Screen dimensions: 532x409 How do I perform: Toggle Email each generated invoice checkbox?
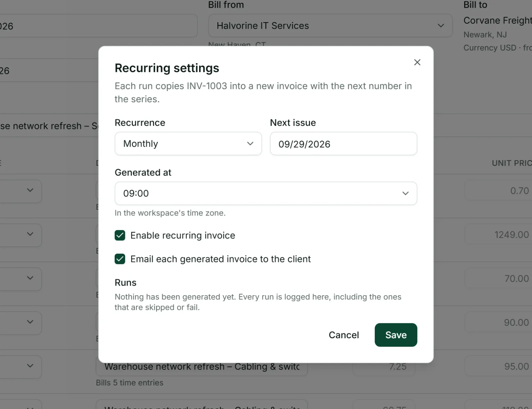120,259
